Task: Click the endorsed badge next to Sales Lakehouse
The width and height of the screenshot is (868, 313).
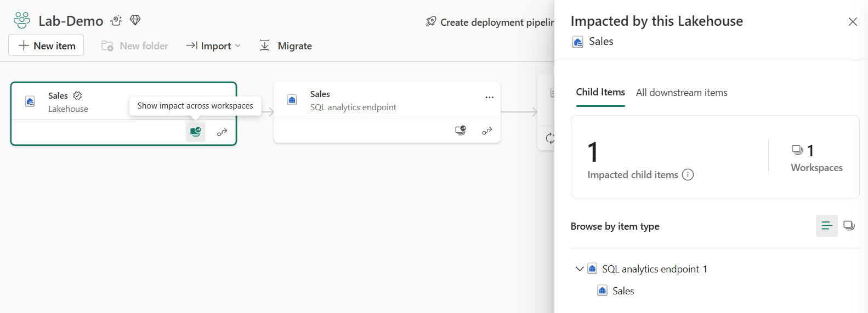Action: (78, 95)
